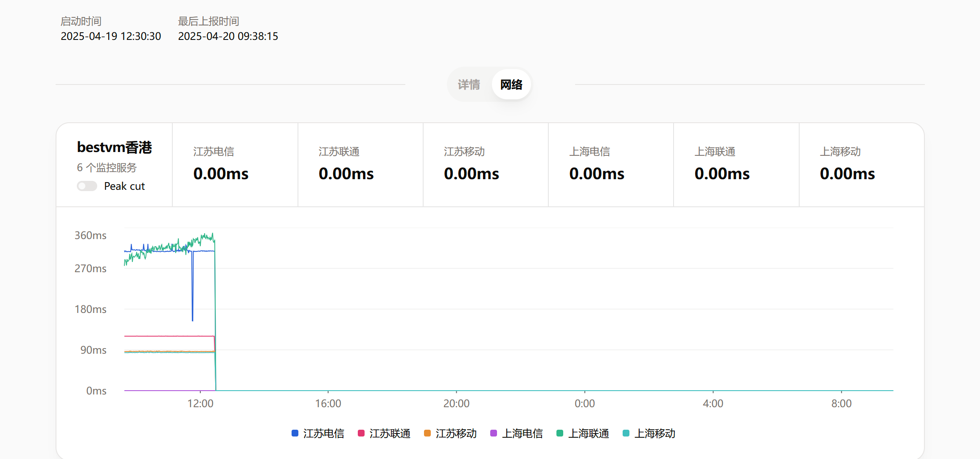This screenshot has height=459, width=980.
Task: Click orange 江苏移动 legend swatch
Action: (427, 433)
